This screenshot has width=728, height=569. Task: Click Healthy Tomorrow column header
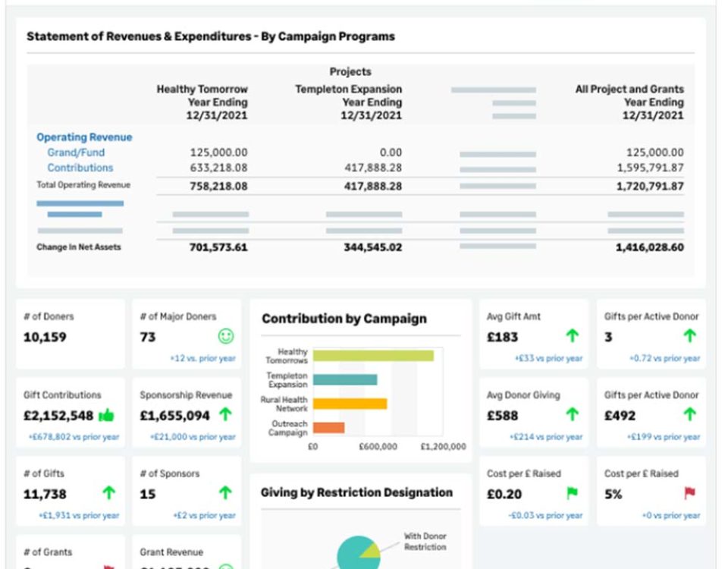[x=202, y=102]
